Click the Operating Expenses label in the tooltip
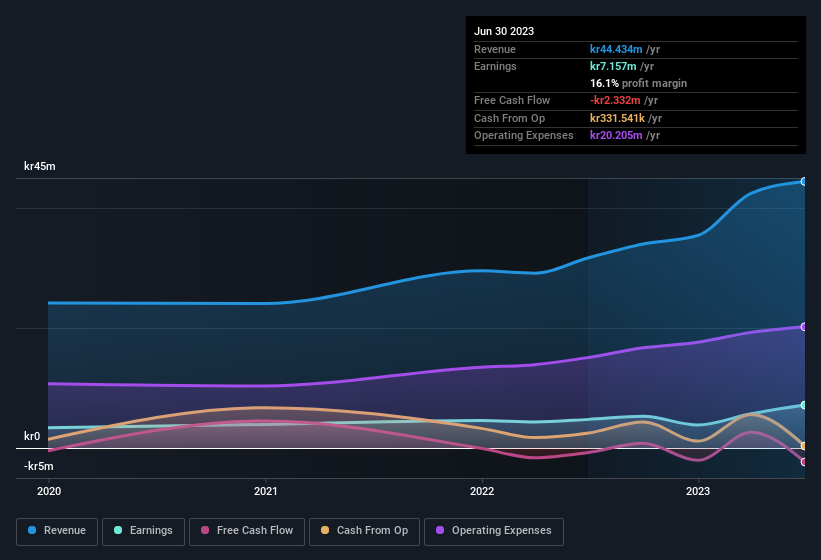The height and width of the screenshot is (560, 821). [523, 135]
